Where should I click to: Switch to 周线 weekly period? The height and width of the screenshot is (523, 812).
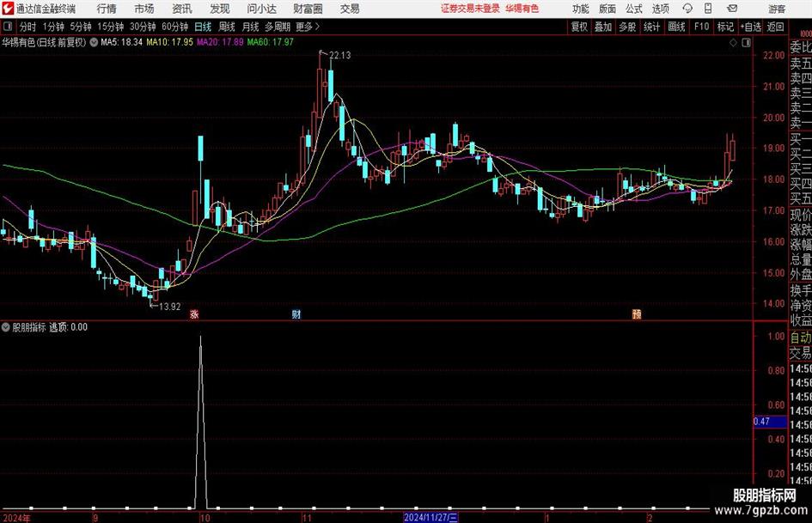227,27
